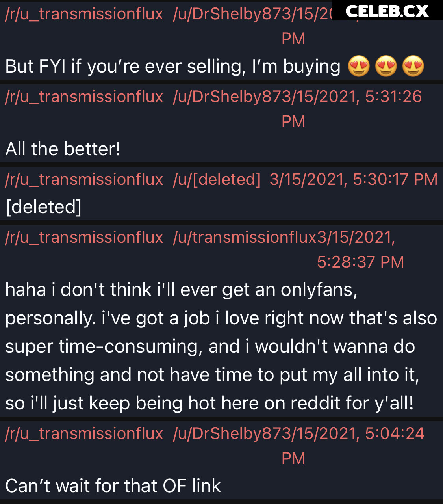
Task: Click the CELEB.CX watermark logo
Action: click(x=387, y=11)
